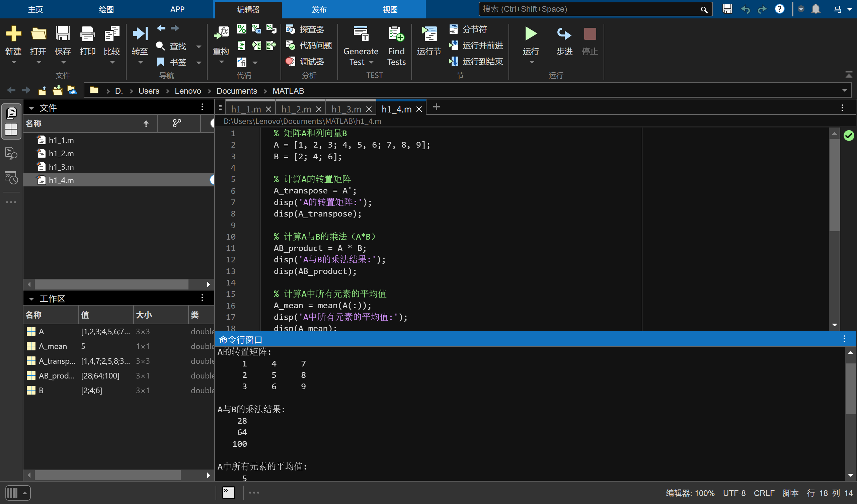Collapse the Files (文件) panel

31,108
